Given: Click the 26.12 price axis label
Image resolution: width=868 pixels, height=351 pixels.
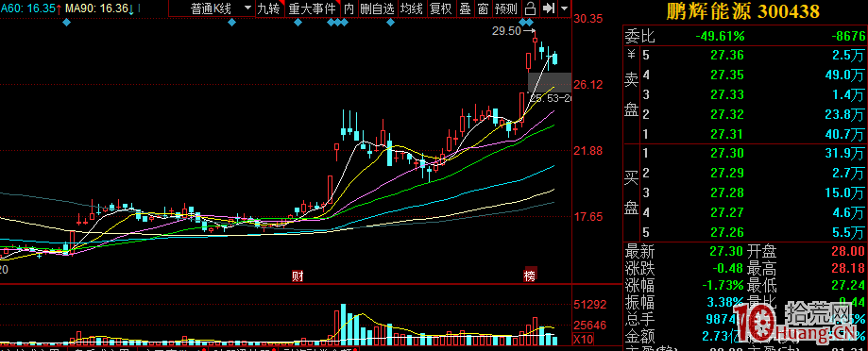Looking at the screenshot, I should click(x=588, y=85).
